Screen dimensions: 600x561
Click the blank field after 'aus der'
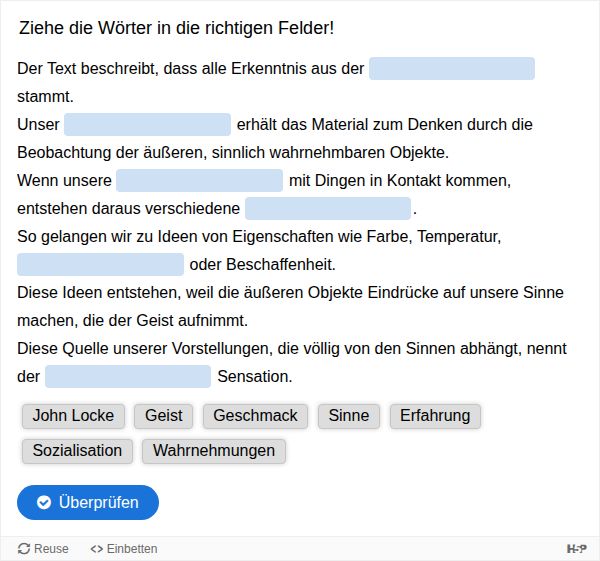pyautogui.click(x=452, y=69)
